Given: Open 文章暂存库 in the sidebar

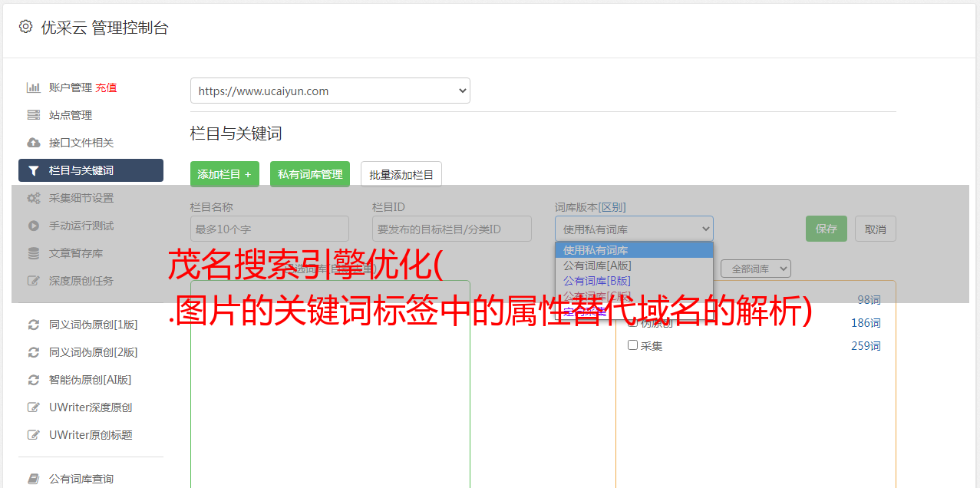Looking at the screenshot, I should [x=76, y=253].
